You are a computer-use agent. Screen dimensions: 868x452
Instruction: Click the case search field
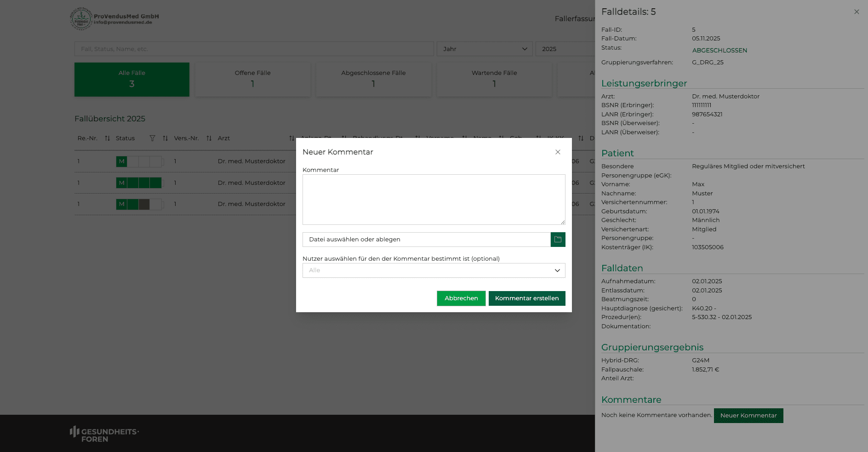[x=254, y=49]
